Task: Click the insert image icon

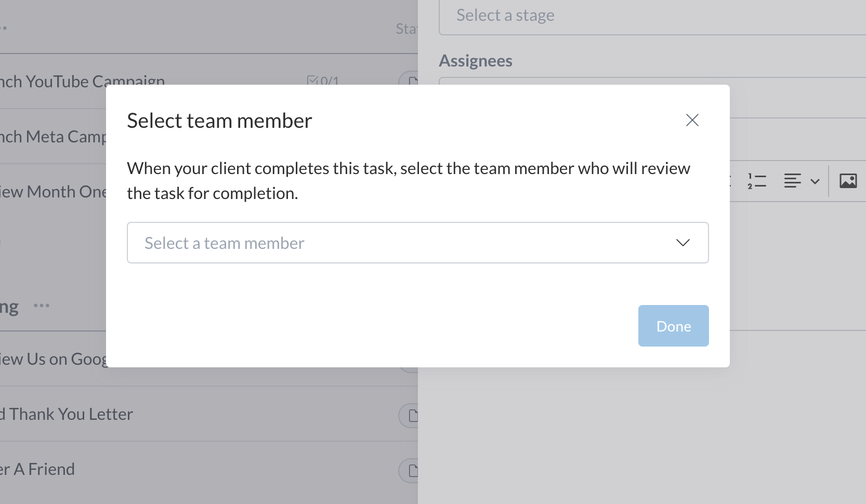Action: coord(848,181)
